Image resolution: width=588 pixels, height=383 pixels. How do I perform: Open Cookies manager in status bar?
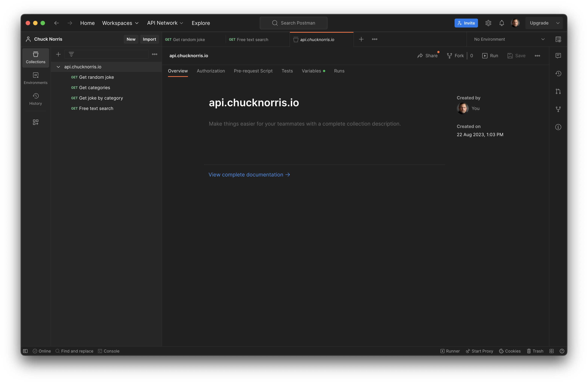(x=510, y=351)
